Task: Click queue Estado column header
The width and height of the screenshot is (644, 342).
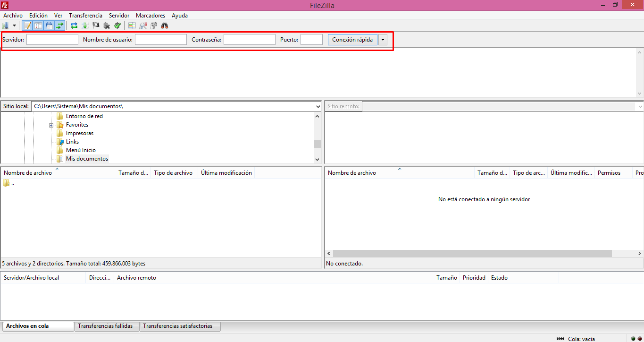Action: tap(499, 278)
